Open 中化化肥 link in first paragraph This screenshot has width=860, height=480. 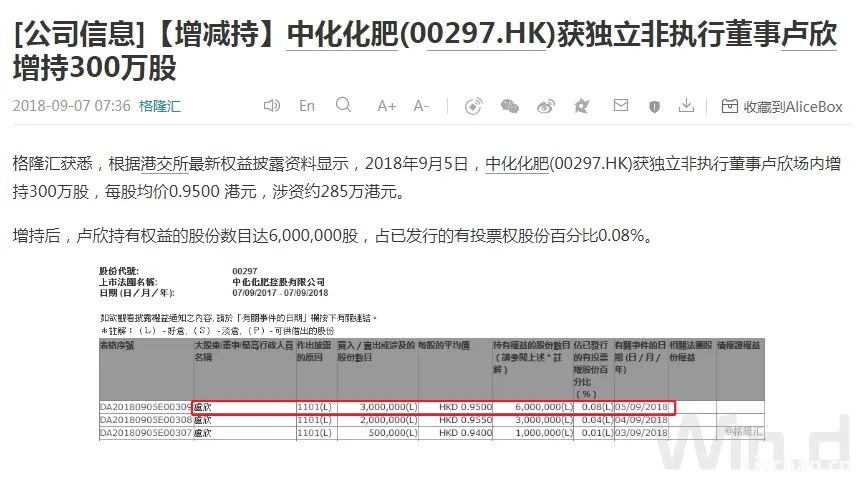517,163
